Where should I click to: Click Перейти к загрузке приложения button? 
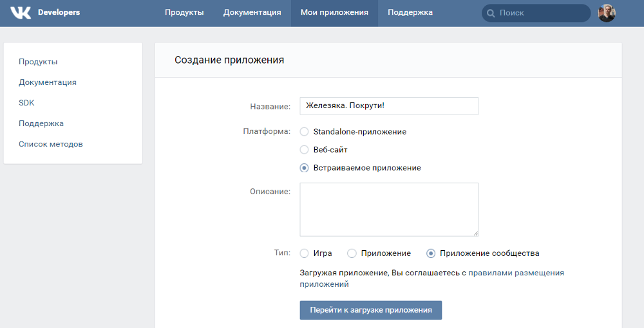[x=371, y=310]
